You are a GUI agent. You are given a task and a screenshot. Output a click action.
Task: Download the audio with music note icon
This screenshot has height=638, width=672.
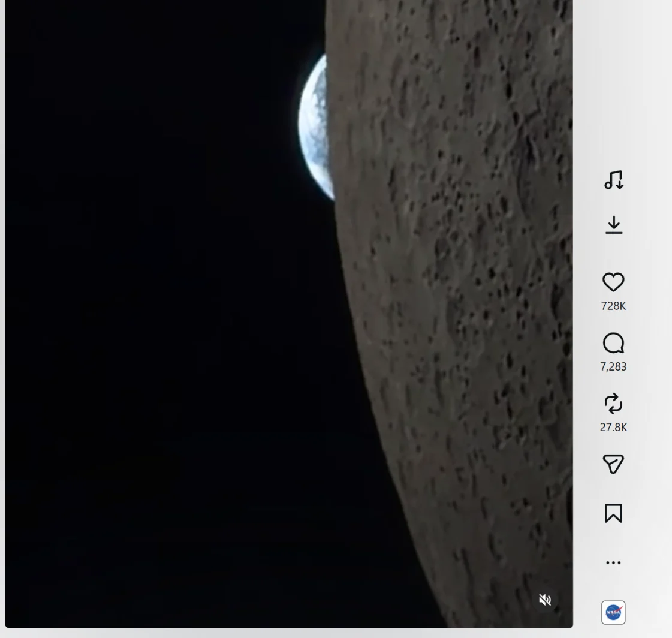pyautogui.click(x=614, y=180)
